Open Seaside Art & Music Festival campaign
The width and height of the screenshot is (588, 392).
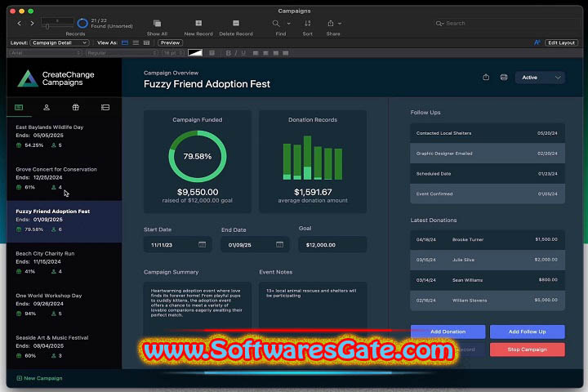65,346
